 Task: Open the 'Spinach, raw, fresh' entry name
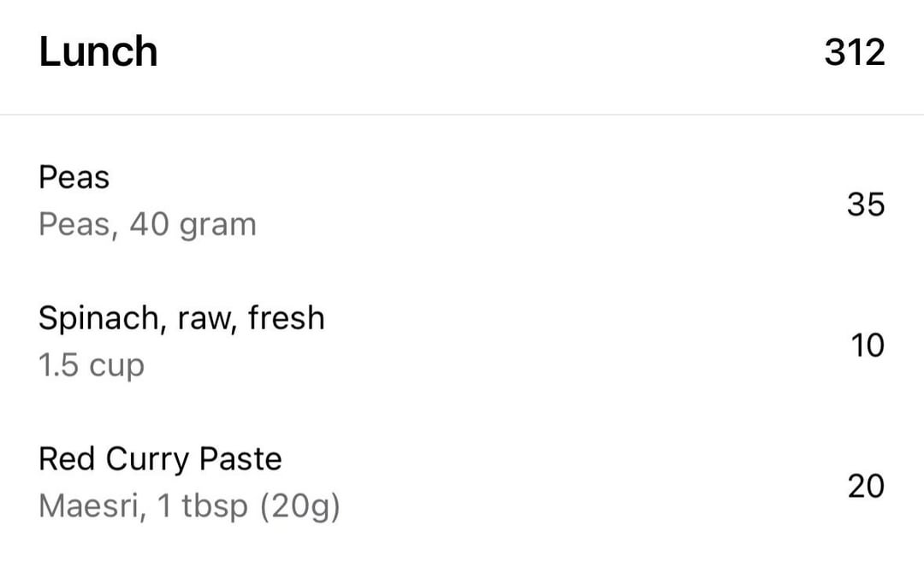click(181, 318)
